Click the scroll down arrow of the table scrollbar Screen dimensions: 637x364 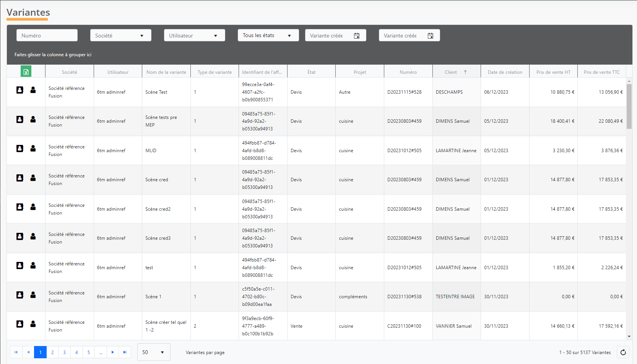[629, 336]
